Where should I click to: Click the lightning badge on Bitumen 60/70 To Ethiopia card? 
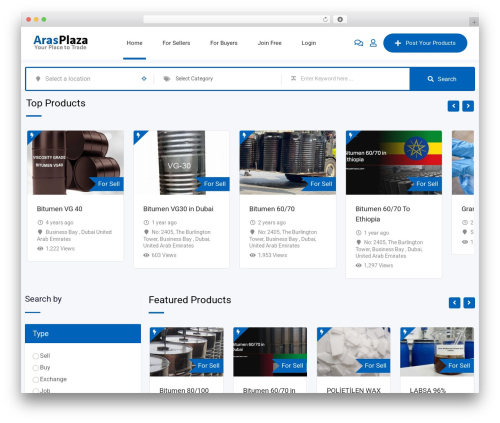click(351, 135)
